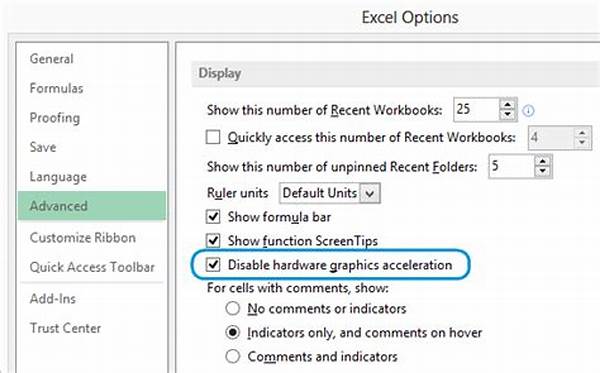Uncheck Disable hardware graphics acceleration
Screen dimensions: 600x373
click(213, 265)
